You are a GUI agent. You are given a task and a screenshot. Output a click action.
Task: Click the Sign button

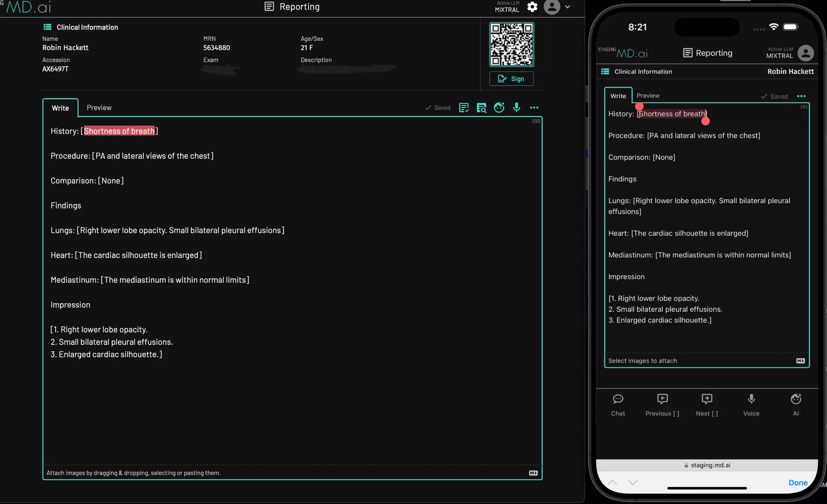511,79
